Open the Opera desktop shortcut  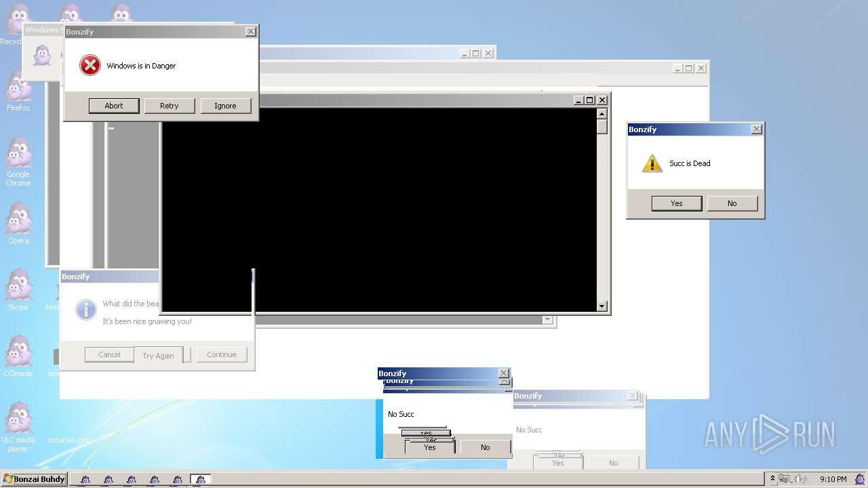[x=18, y=224]
